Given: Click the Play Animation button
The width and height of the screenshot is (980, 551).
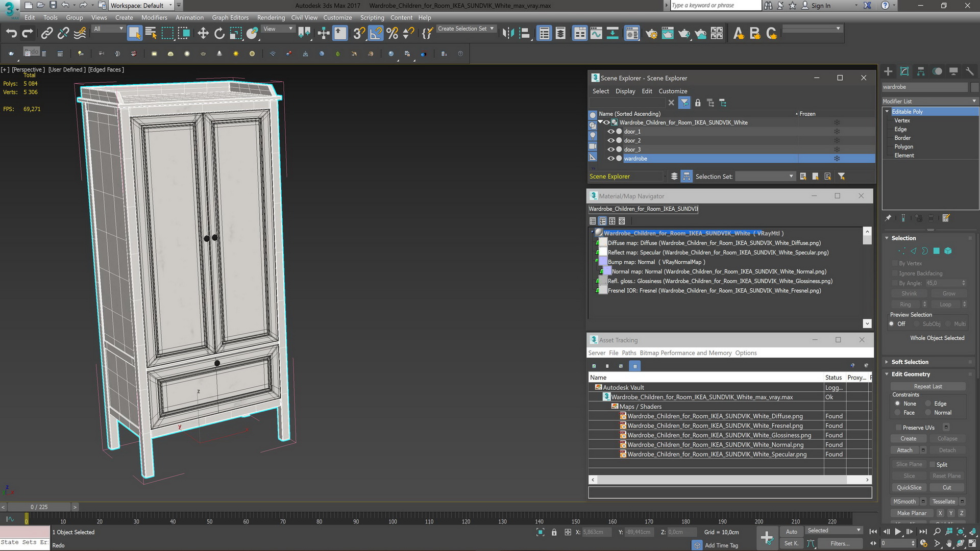Looking at the screenshot, I should (x=898, y=532).
